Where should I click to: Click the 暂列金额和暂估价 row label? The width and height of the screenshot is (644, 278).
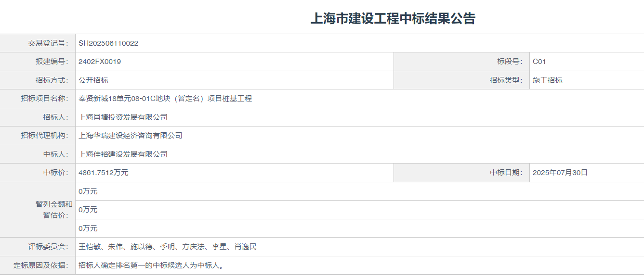(x=53, y=210)
